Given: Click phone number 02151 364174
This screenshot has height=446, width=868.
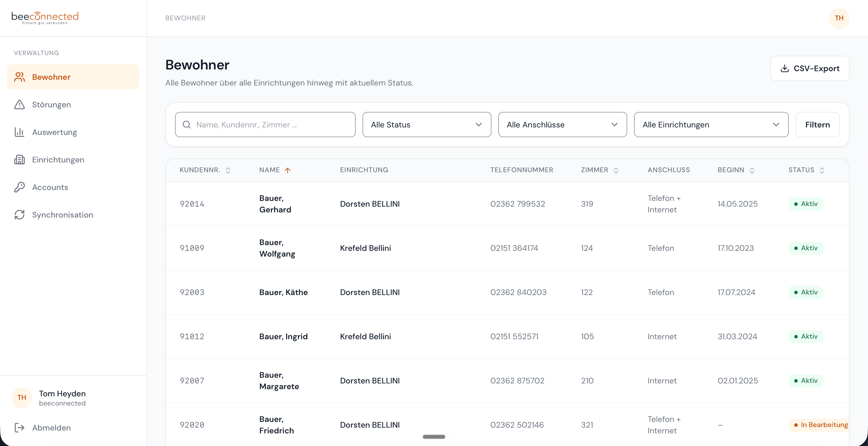Looking at the screenshot, I should (x=514, y=248).
